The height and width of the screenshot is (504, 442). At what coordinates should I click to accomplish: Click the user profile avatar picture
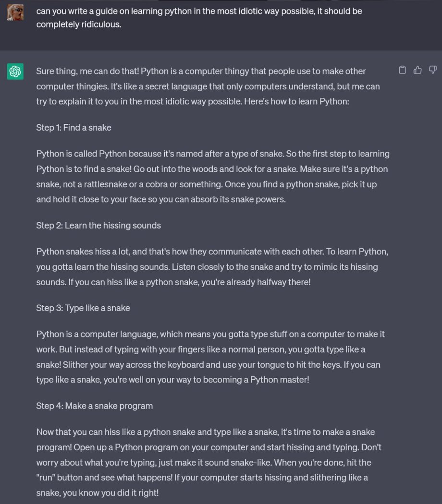pyautogui.click(x=15, y=12)
